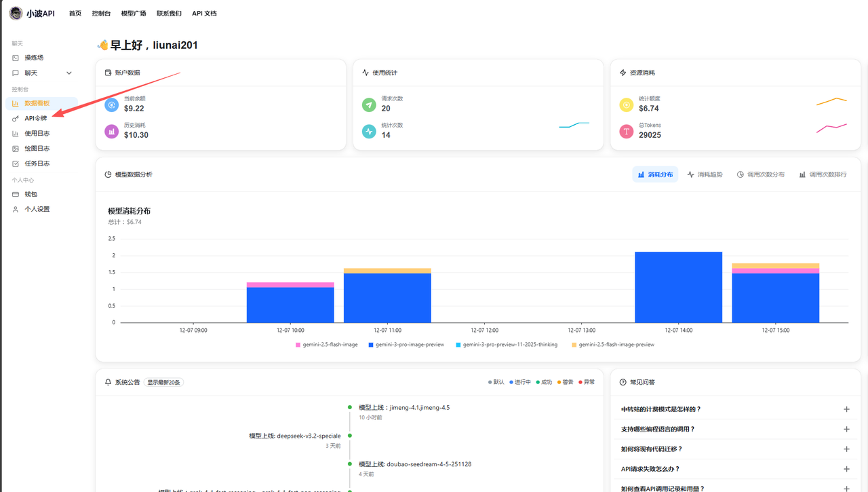Click the 任务日志 checklist icon
The image size is (868, 492).
point(16,164)
